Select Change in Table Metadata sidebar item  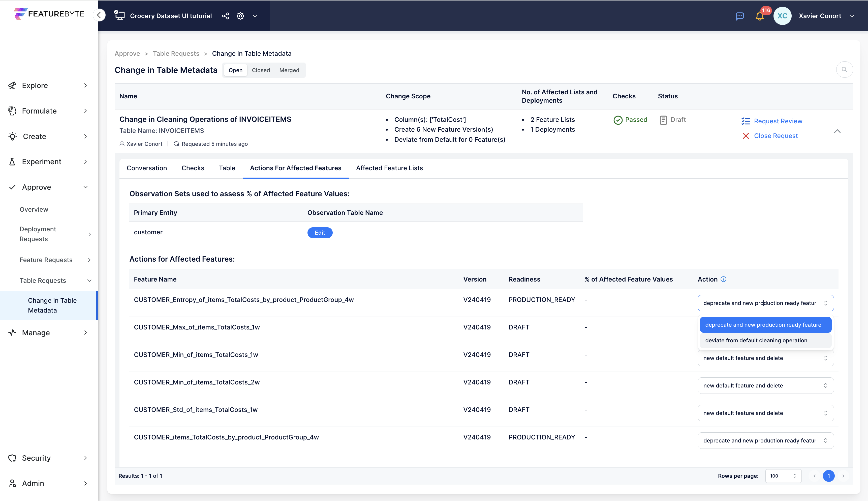coord(49,305)
